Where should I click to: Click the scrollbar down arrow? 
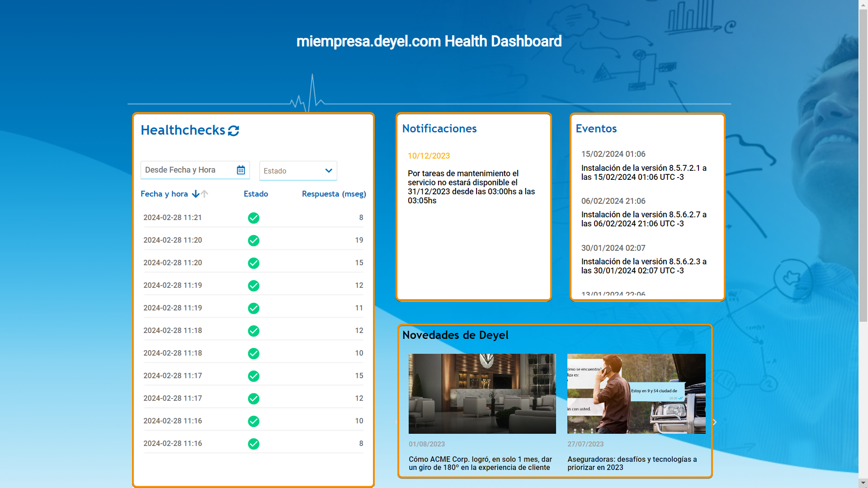863,483
